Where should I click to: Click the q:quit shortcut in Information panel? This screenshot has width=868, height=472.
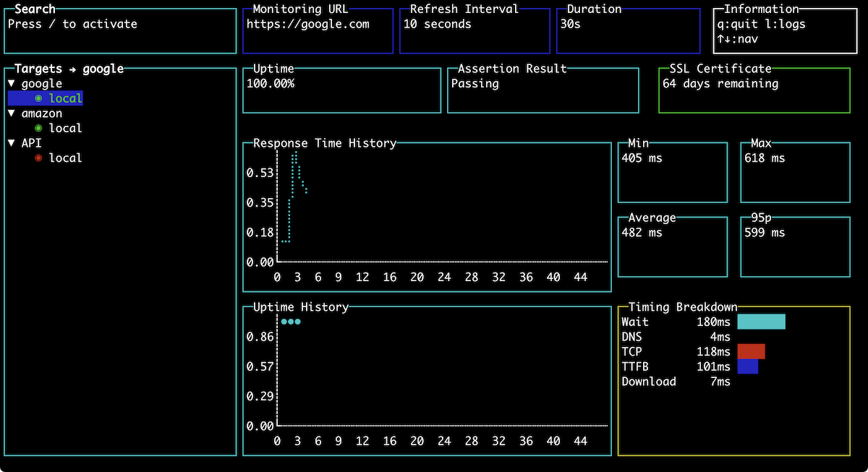pyautogui.click(x=739, y=24)
